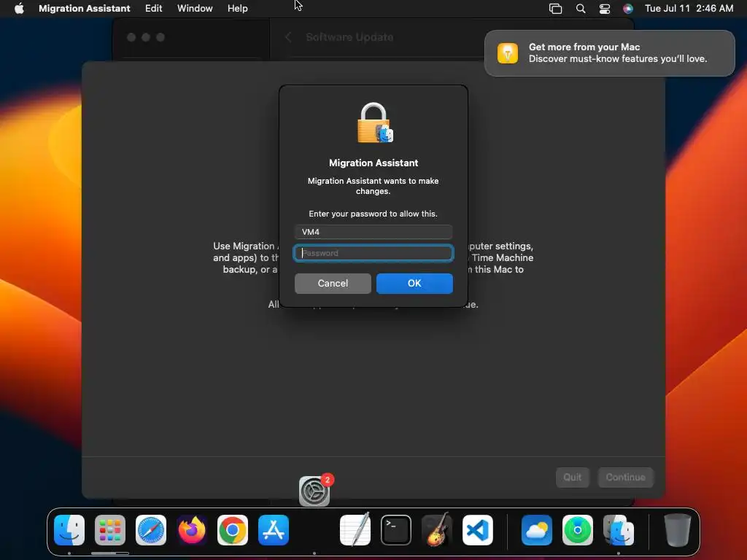Open Control Center in menu bar
747x560 pixels.
pyautogui.click(x=605, y=9)
